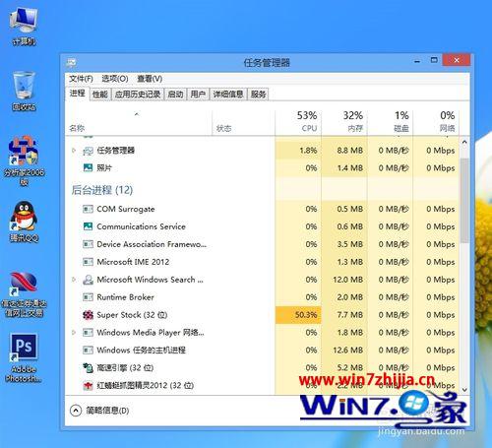This screenshot has width=492, height=448.
Task: Select the Runtime Broker process name
Action: tap(125, 297)
